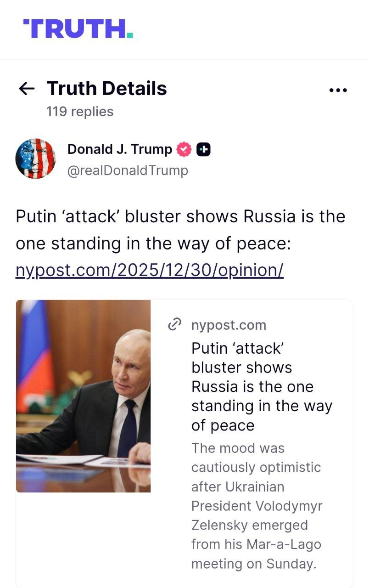Viewport: 369px width, 588px height.
Task: Open the Putin article photo thumbnail
Action: pyautogui.click(x=84, y=396)
